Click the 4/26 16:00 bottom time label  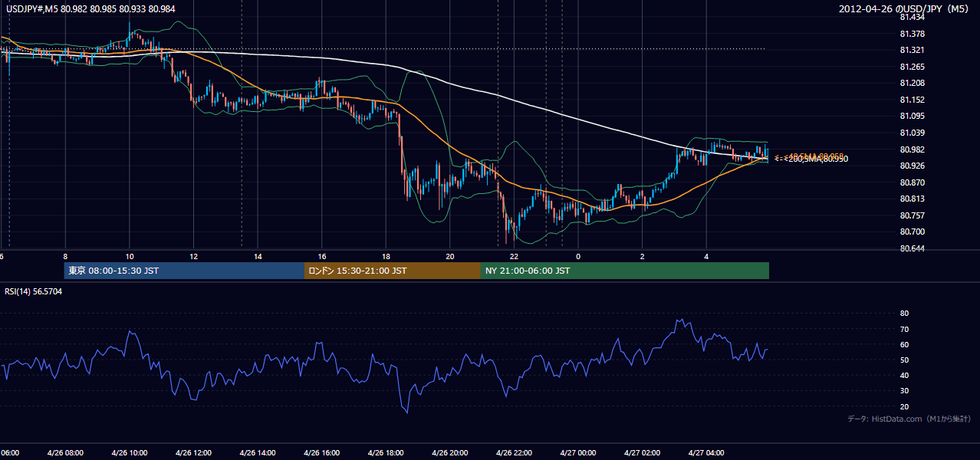(322, 453)
